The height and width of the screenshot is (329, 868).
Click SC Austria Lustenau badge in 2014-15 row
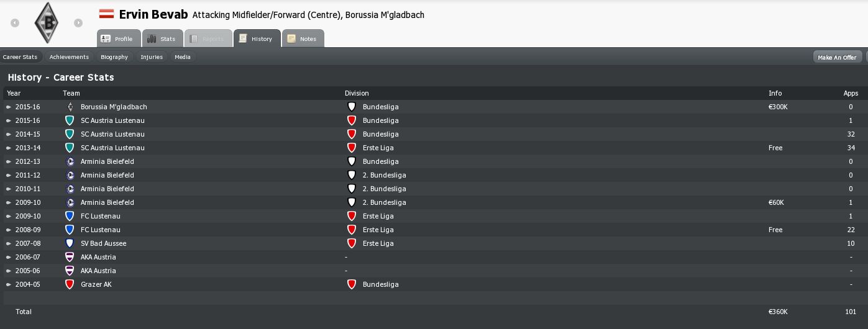point(70,134)
